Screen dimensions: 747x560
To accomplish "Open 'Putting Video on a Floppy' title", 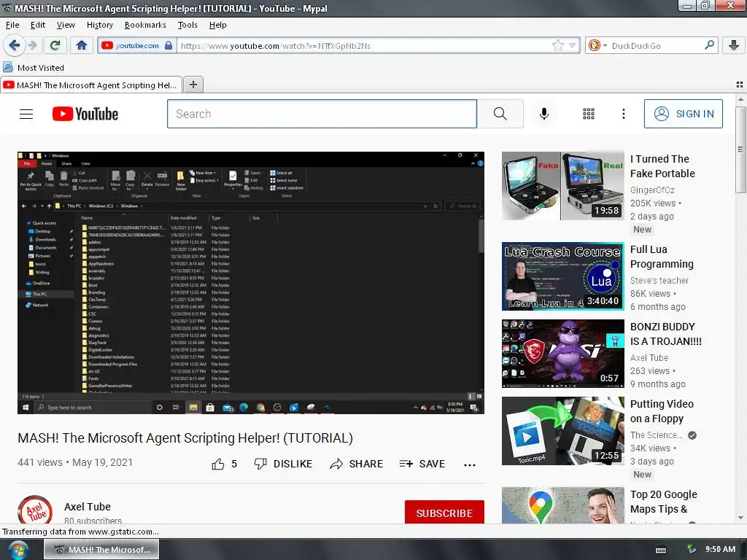I will pos(662,411).
